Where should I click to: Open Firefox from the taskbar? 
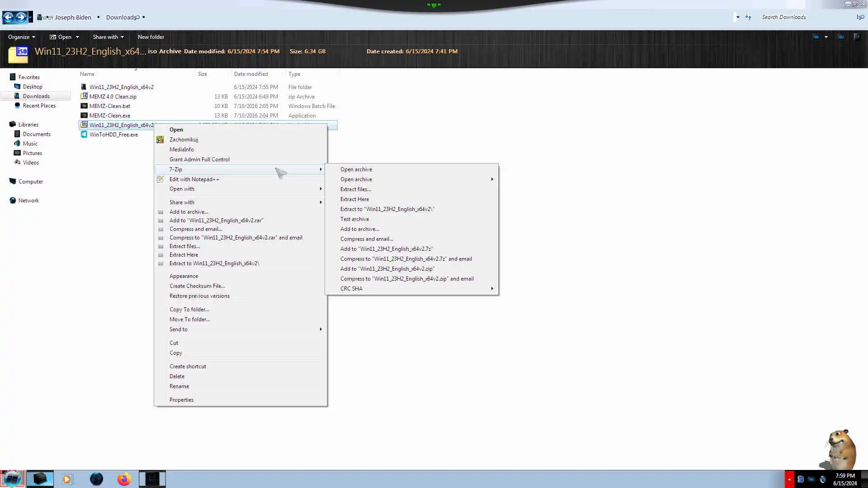click(x=124, y=479)
